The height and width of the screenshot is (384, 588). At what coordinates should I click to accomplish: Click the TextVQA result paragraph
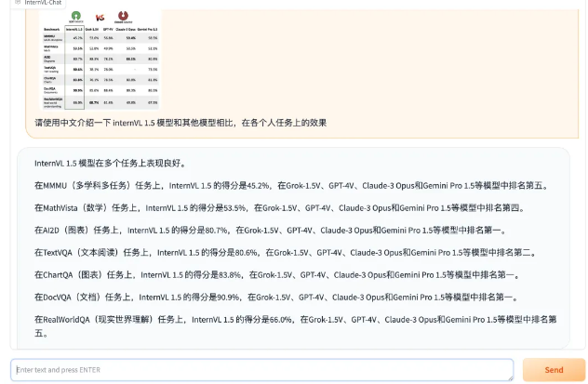coord(284,252)
